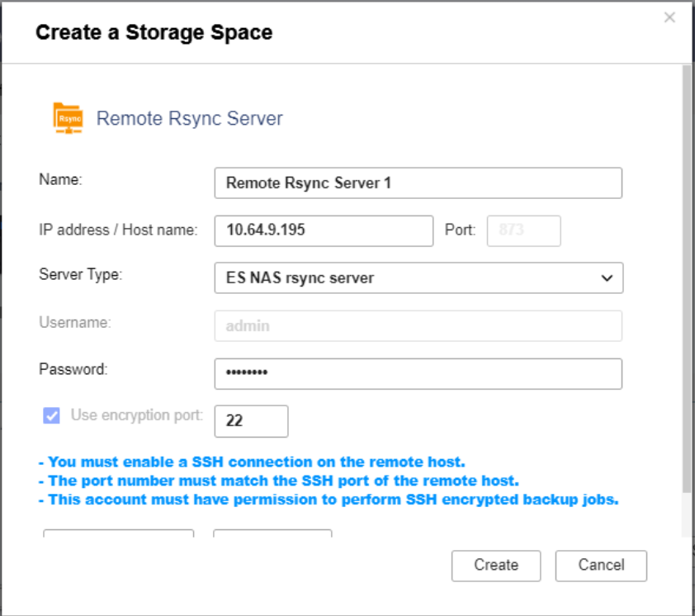Screen dimensions: 695x616
Task: Click the dialog's vertical scrollbar
Action: click(x=687, y=281)
